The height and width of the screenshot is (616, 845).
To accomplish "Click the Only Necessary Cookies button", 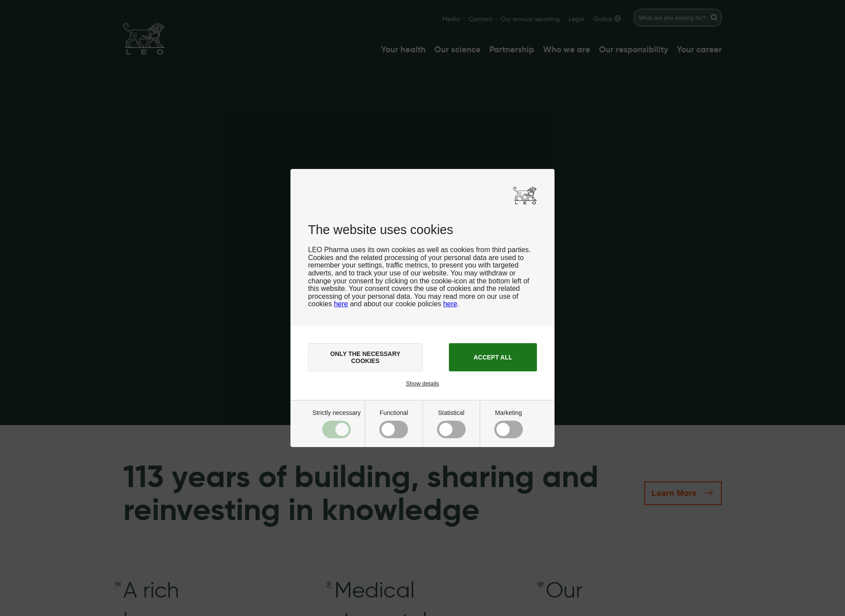I will click(x=365, y=357).
